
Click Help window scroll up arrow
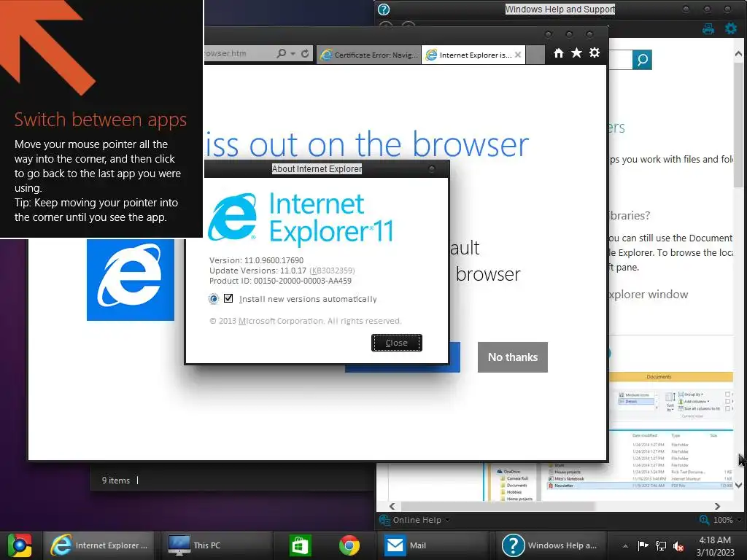pyautogui.click(x=738, y=54)
